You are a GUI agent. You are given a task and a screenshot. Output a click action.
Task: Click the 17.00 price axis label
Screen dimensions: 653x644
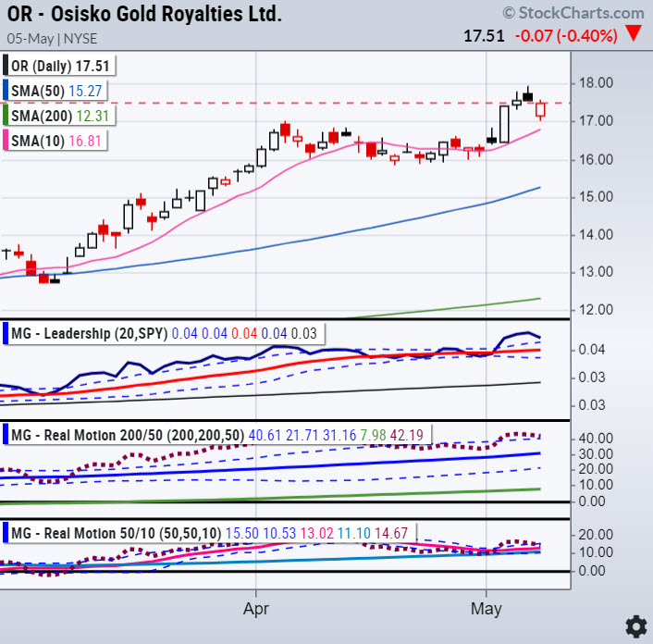596,121
